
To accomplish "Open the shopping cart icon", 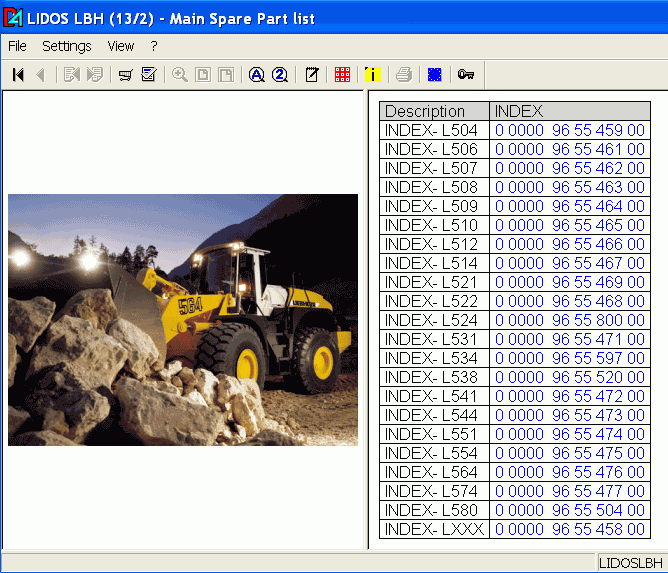I will pos(126,75).
